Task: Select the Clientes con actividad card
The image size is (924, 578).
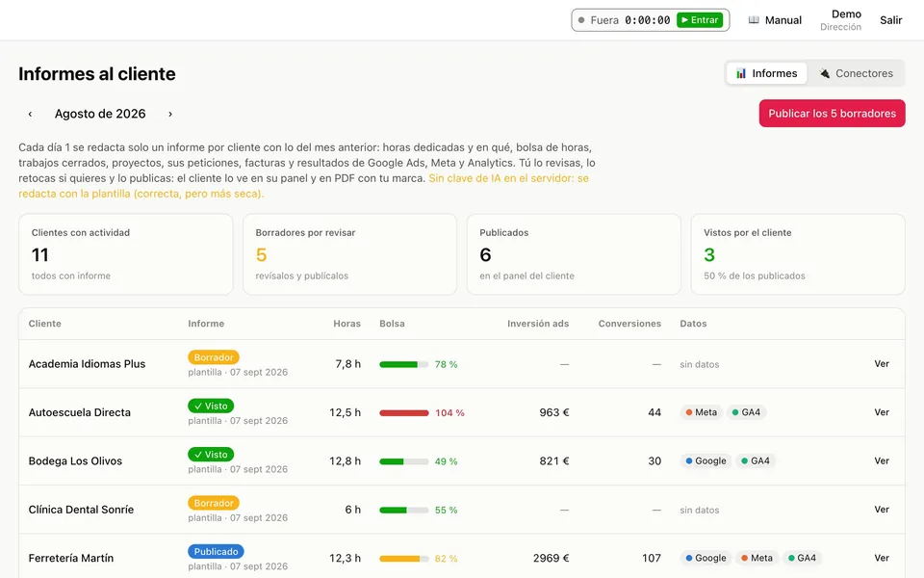Action: coord(125,254)
